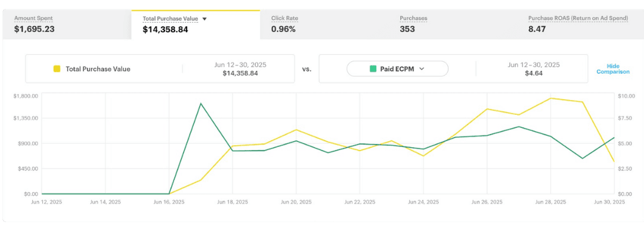Click the Jun 22, 2025 axis label
644x231 pixels.
pyautogui.click(x=360, y=202)
